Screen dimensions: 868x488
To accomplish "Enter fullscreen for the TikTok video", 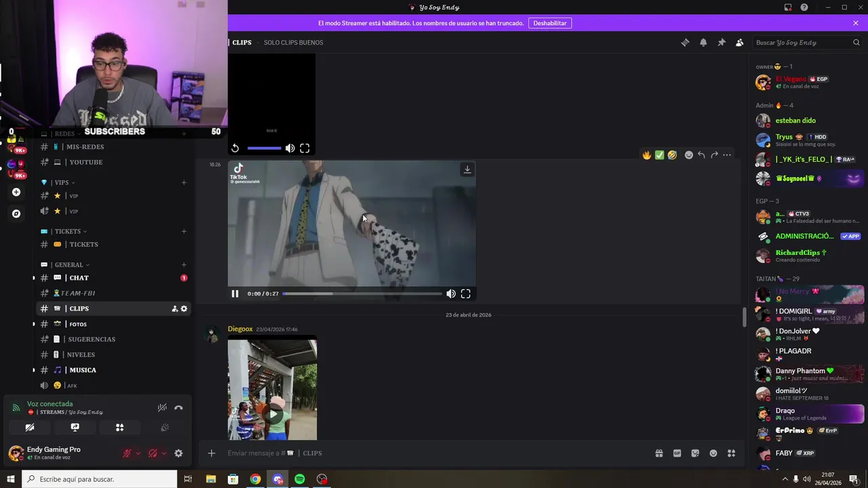I will click(x=466, y=293).
